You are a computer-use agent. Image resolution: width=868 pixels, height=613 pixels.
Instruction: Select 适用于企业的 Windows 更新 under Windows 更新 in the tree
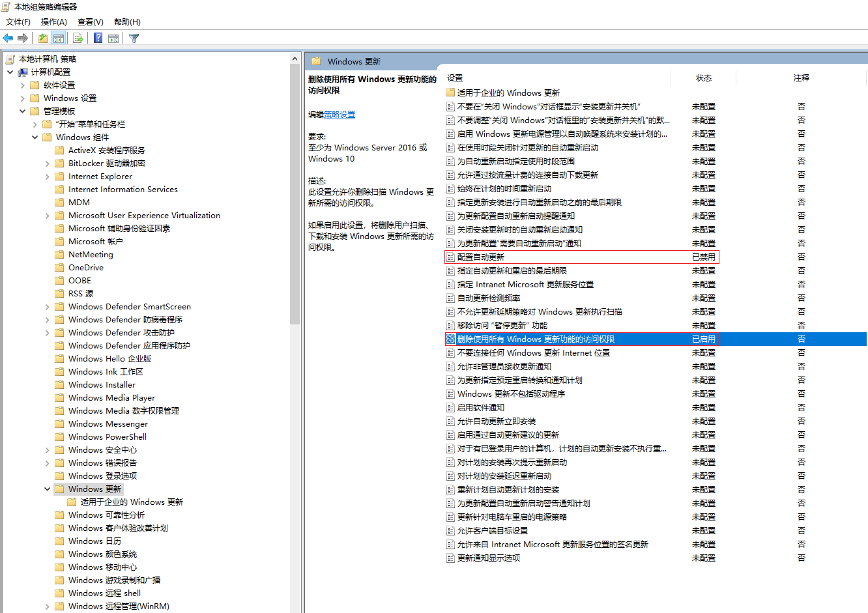coord(132,502)
